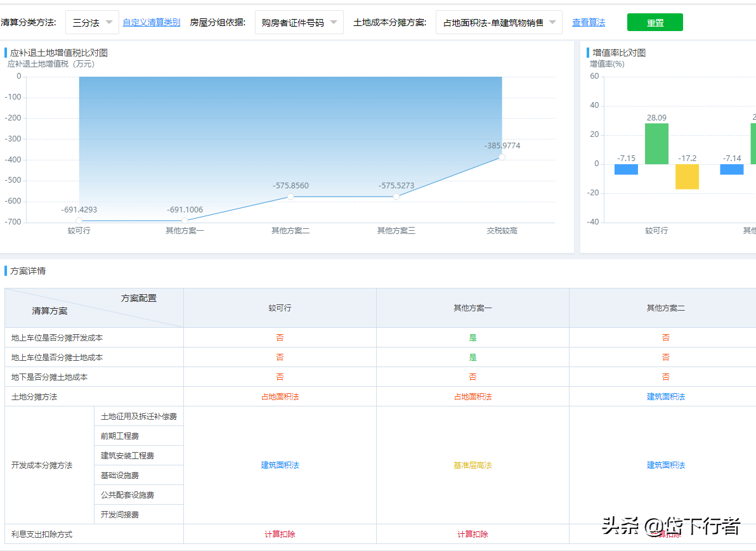Select 占地面积法 land method under 较可行
The width and height of the screenshot is (756, 551).
coord(280,395)
